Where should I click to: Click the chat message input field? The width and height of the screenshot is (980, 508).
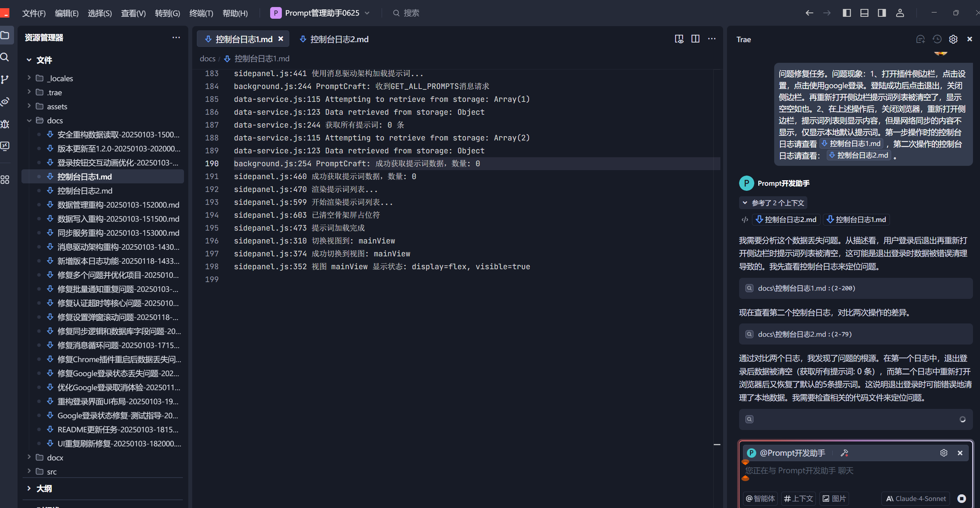point(856,471)
